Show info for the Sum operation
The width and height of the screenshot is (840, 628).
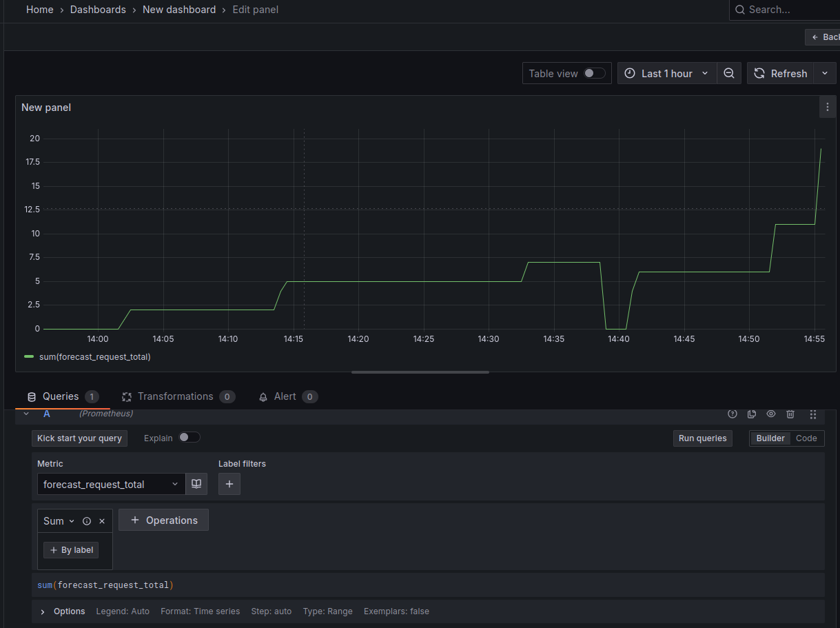click(87, 521)
